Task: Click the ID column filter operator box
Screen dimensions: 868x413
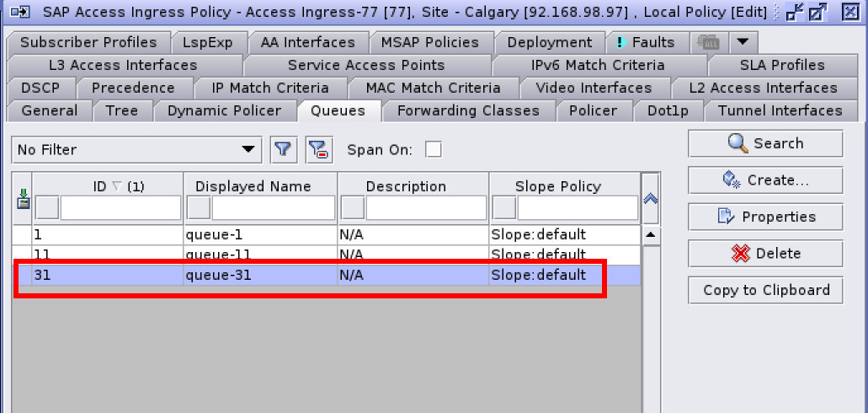Action: click(x=47, y=207)
